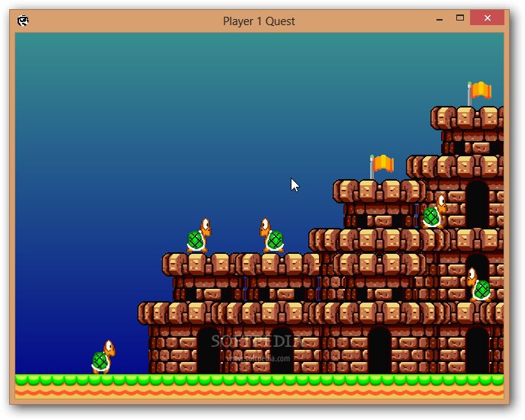
Task: Click the Koopa Troopa walking on the grass
Action: click(104, 357)
